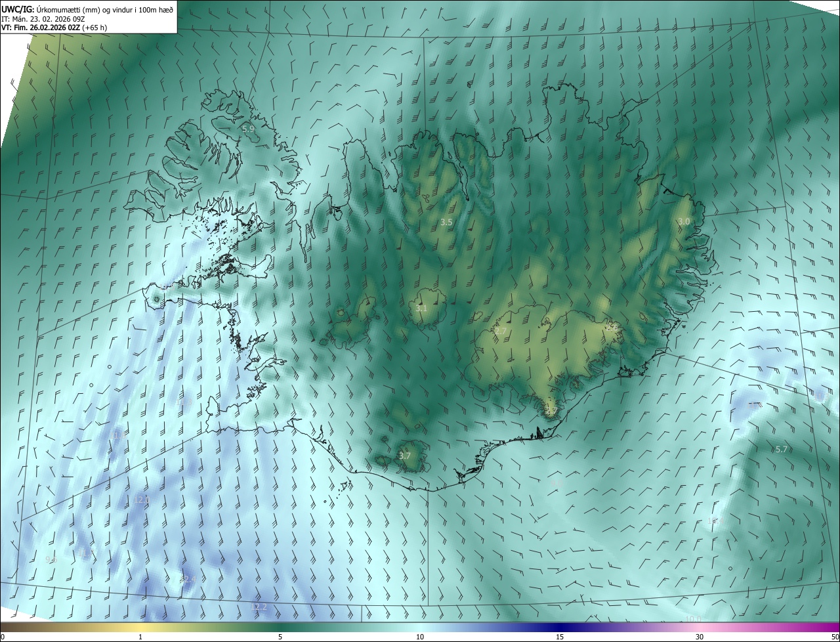Click the 'IT: Mán. 23. 02. 2026 09Z' line
Image resolution: width=840 pixels, height=642 pixels.
tap(43, 19)
